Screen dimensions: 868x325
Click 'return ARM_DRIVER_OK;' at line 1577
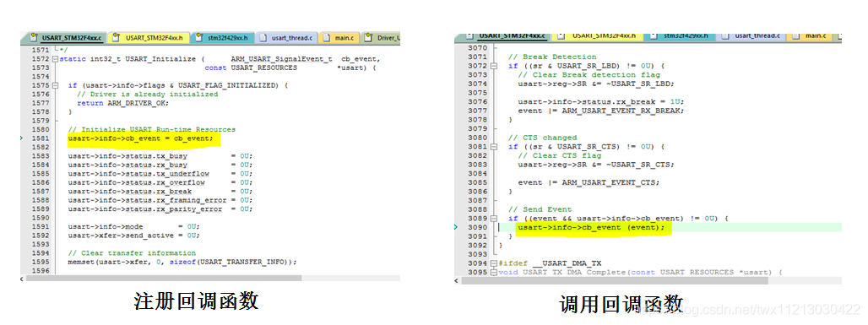[x=122, y=104]
